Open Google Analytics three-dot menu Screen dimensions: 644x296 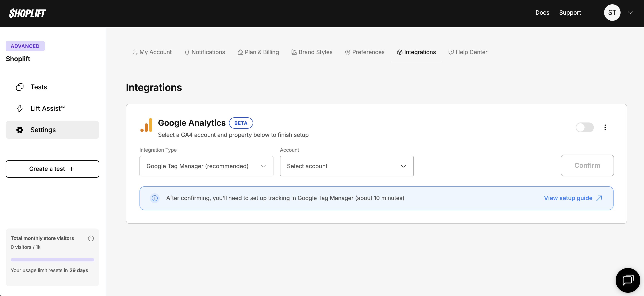605,128
